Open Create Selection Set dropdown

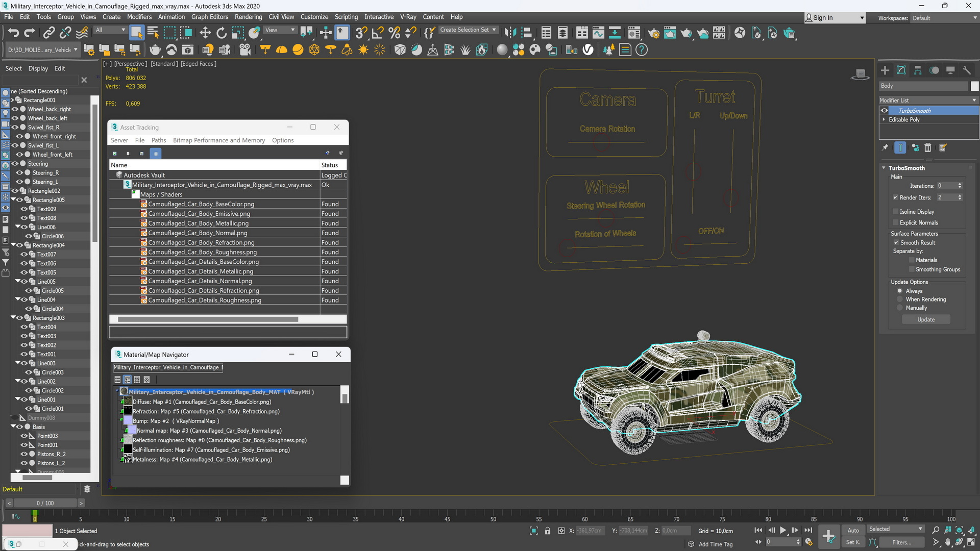click(468, 30)
